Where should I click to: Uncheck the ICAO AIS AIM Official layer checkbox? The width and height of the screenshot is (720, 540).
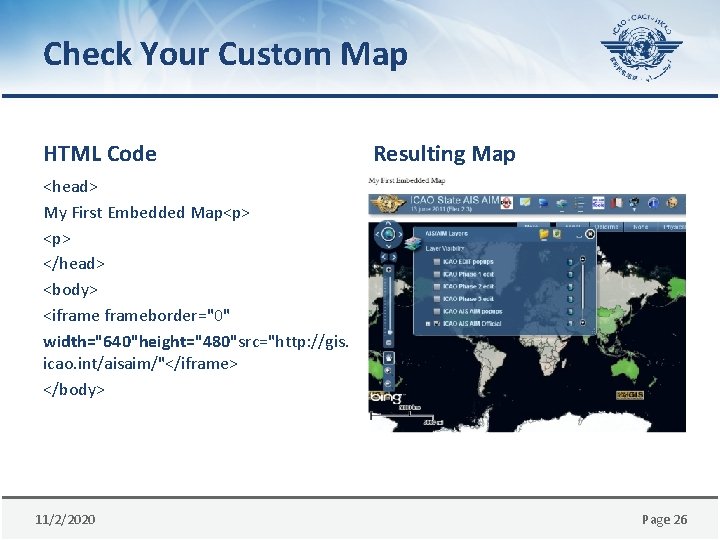pos(437,324)
